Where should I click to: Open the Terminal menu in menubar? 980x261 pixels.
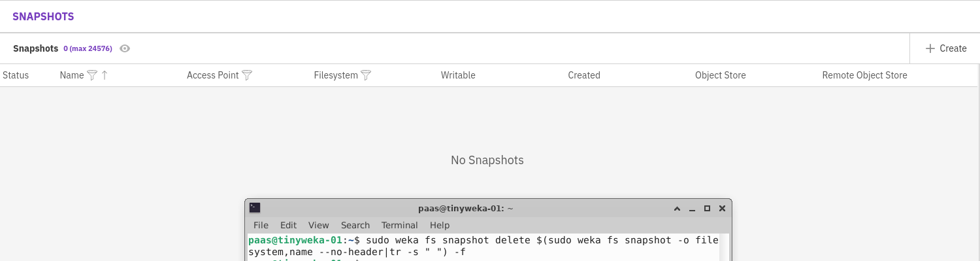[400, 225]
